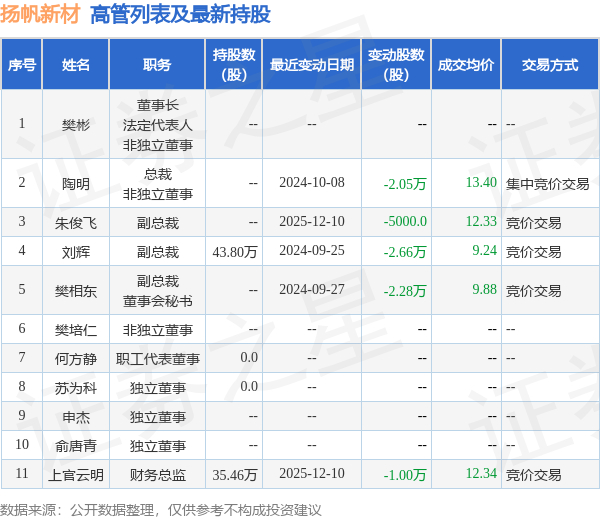Click 0.0 holding in 何方静's row

[x=249, y=357]
